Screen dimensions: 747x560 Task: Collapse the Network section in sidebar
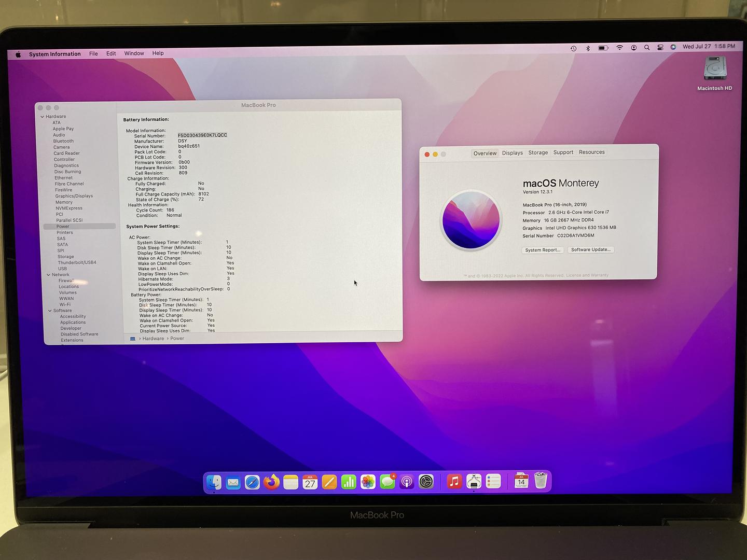(49, 275)
